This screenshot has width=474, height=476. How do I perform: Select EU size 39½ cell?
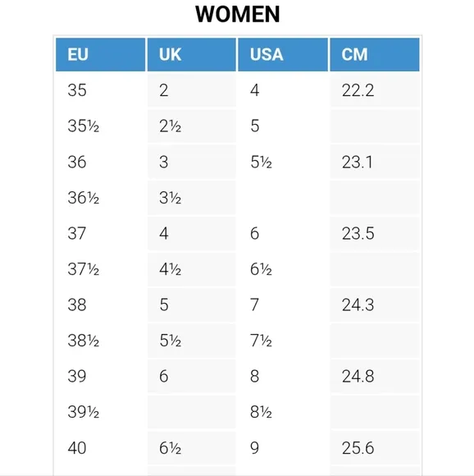pos(100,412)
